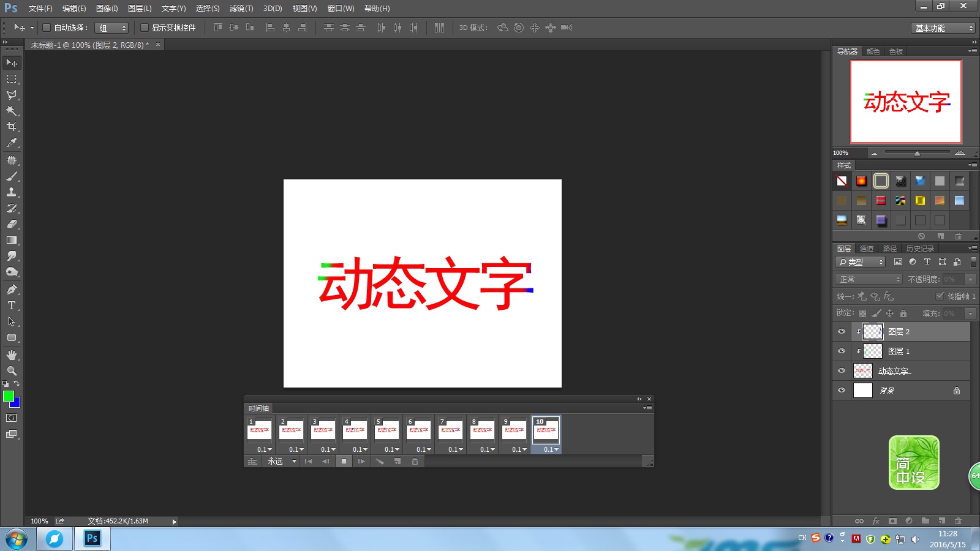
Task: Select the History Brush tool
Action: click(12, 208)
